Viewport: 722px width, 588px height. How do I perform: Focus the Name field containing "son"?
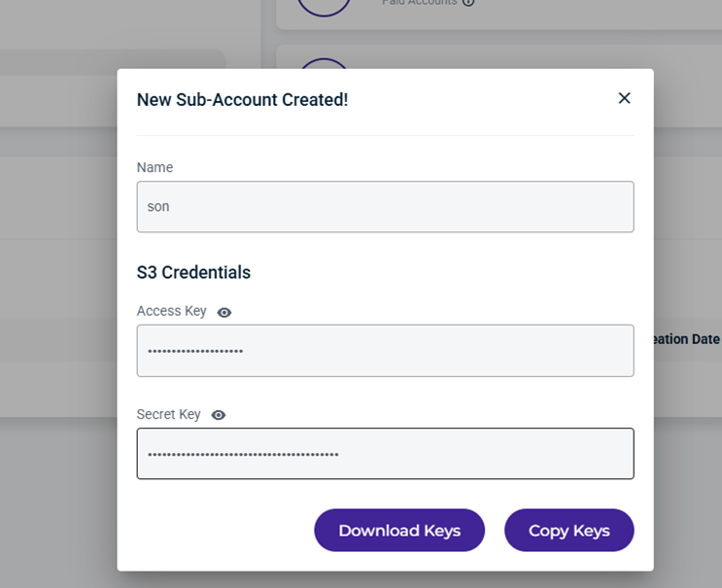pos(385,207)
